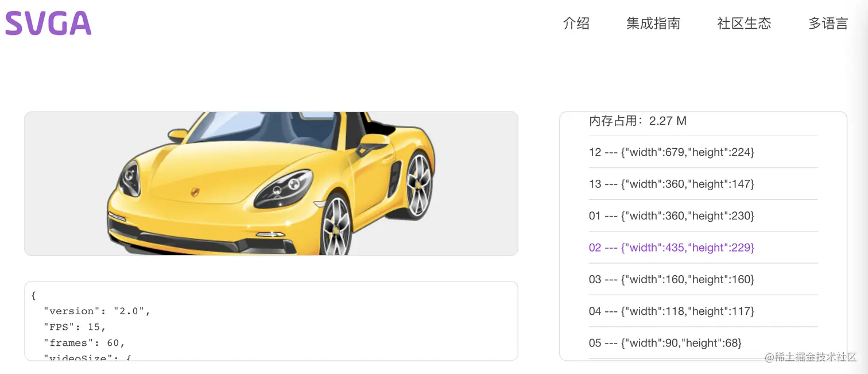Click the yellow car animation preview
Viewport: 868px width, 374px height.
[x=271, y=183]
